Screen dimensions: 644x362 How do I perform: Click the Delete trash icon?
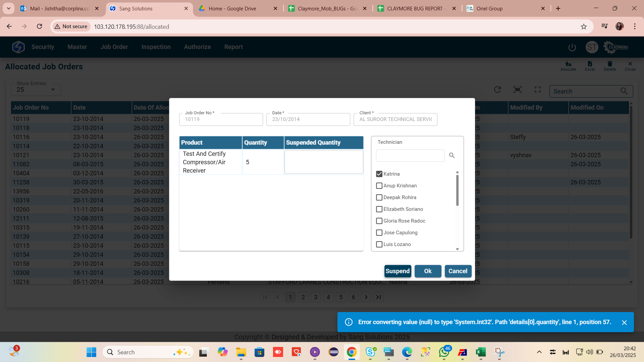[609, 64]
